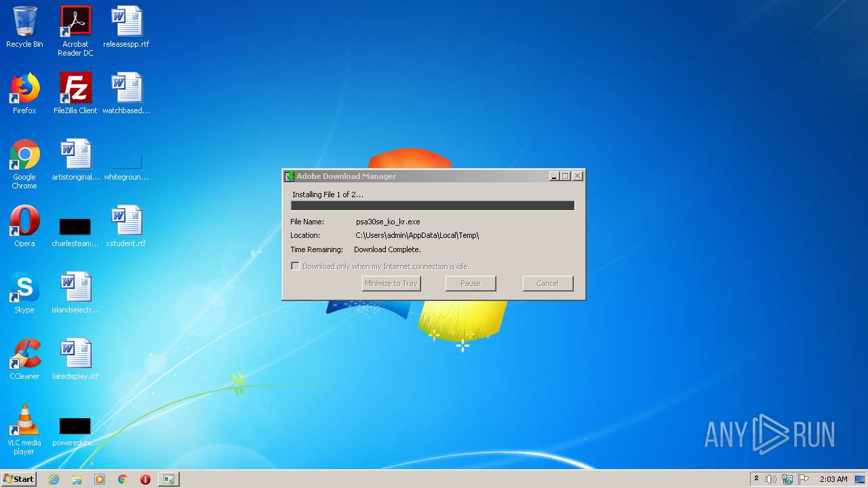This screenshot has height=488, width=868.
Task: Open Opera pinned in the taskbar
Action: (145, 479)
